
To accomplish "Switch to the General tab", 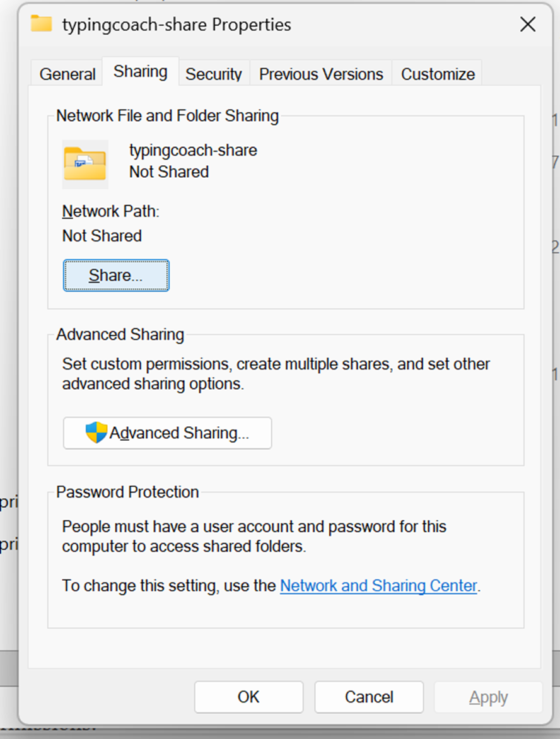I will [67, 74].
